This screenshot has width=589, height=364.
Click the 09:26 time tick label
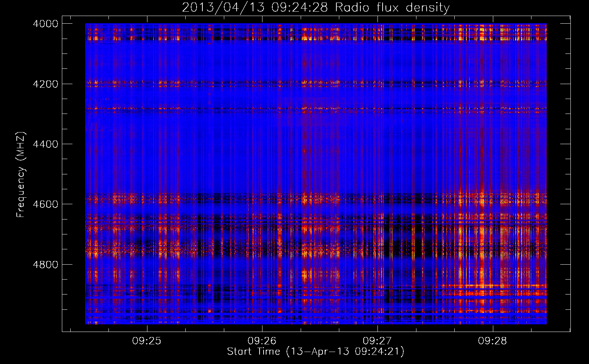coord(262,341)
